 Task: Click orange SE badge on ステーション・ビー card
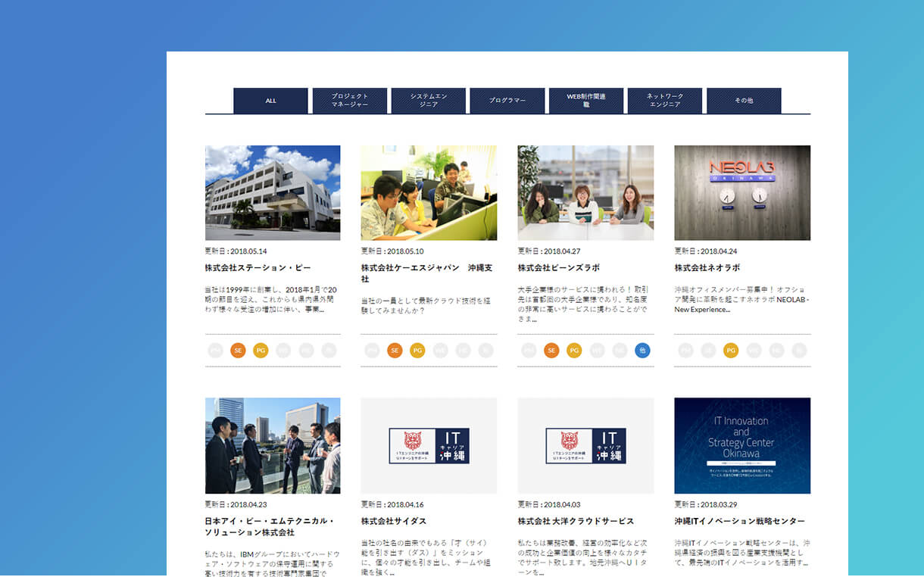[238, 351]
